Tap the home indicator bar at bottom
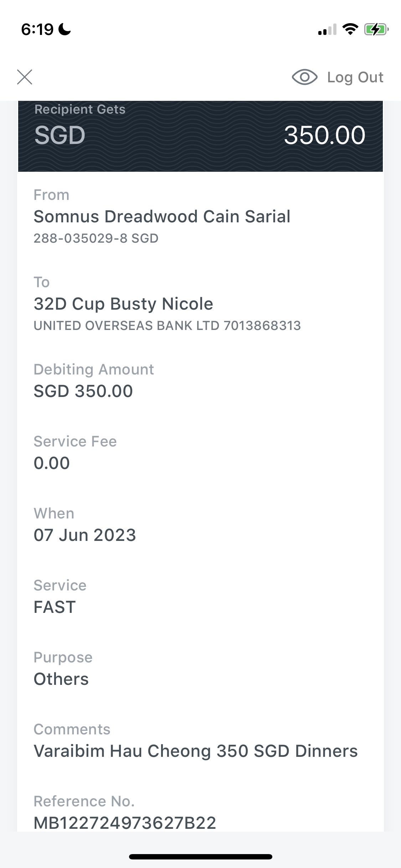Screen dimensions: 401x868 tap(201, 857)
